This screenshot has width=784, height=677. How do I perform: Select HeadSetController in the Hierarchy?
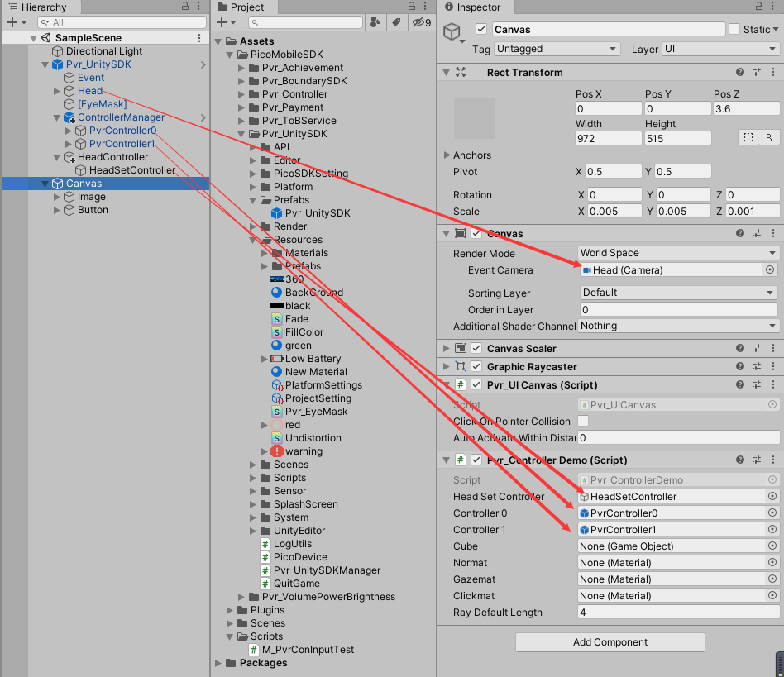(132, 170)
